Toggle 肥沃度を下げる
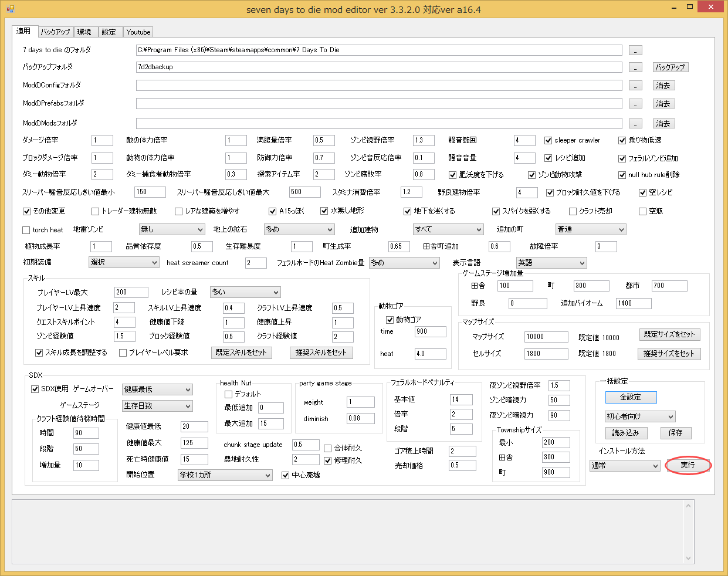 452,175
